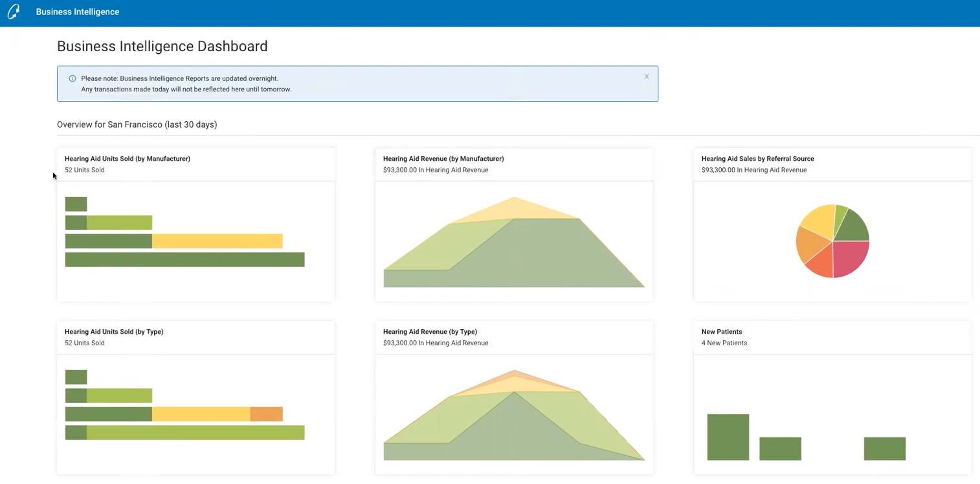Click longest dark green bar in Manufacturer units chart
The width and height of the screenshot is (980, 484).
[184, 259]
